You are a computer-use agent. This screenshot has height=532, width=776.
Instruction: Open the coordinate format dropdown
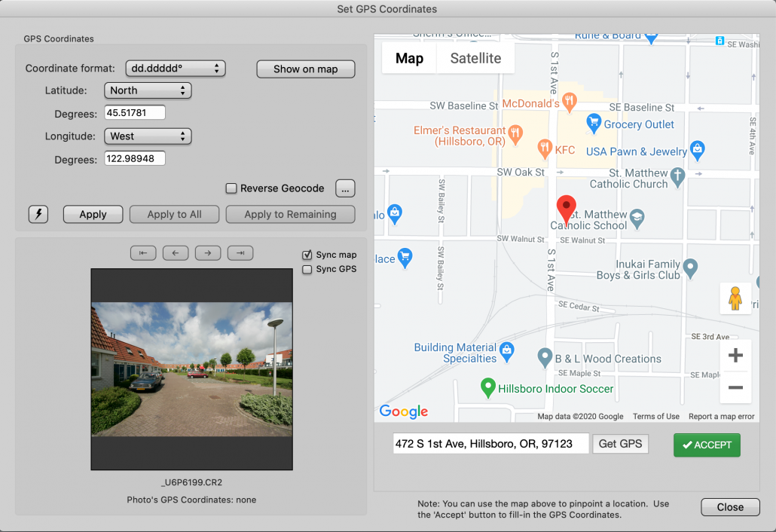tap(175, 68)
